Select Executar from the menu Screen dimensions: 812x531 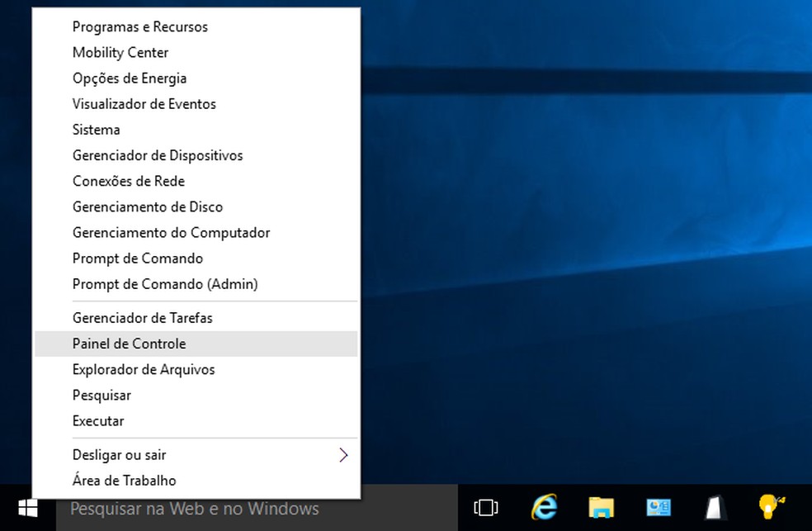click(x=98, y=420)
